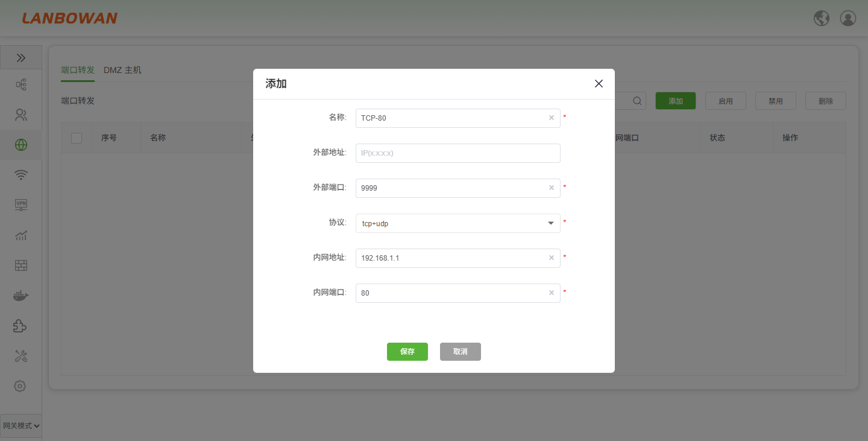Open the language globe icon in header
The image size is (868, 441).
click(x=822, y=18)
